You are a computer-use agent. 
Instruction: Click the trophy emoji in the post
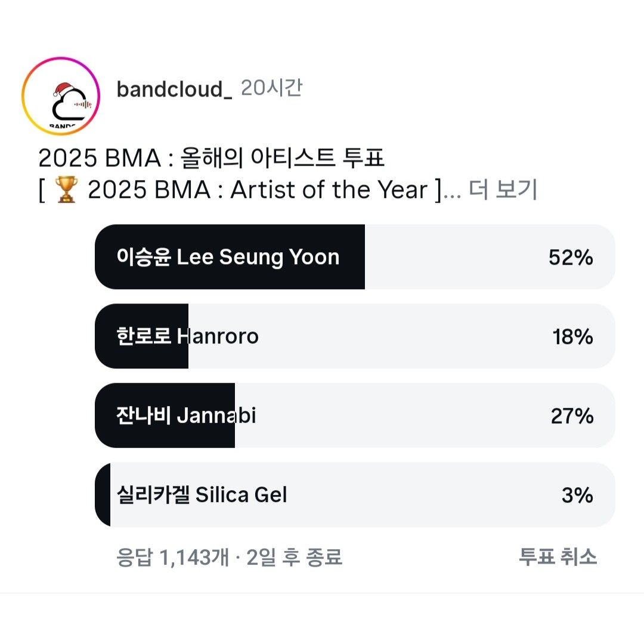click(x=64, y=190)
